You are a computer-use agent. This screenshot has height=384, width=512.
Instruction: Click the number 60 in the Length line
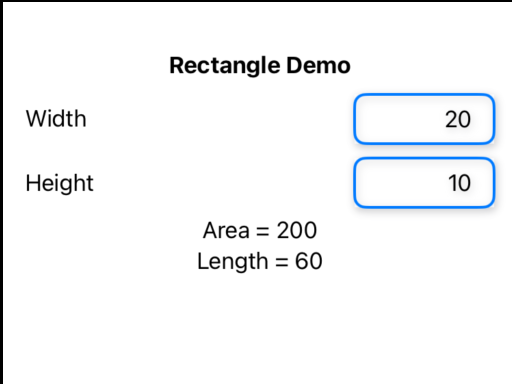pos(309,261)
